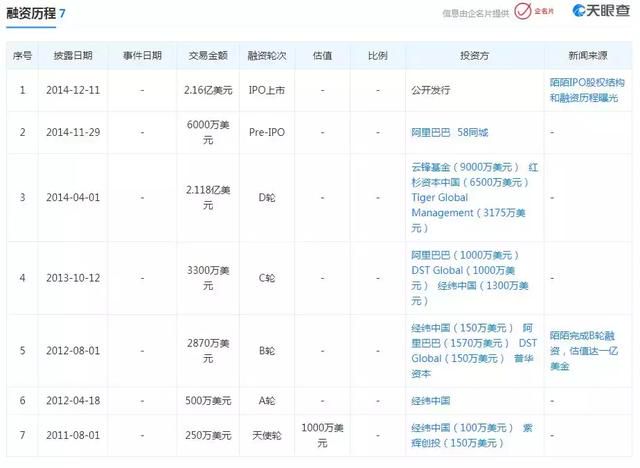Open 经纬中国（100万美元）link in 天使轮 row
Viewport: 640px width, 468px height.
tap(462, 428)
